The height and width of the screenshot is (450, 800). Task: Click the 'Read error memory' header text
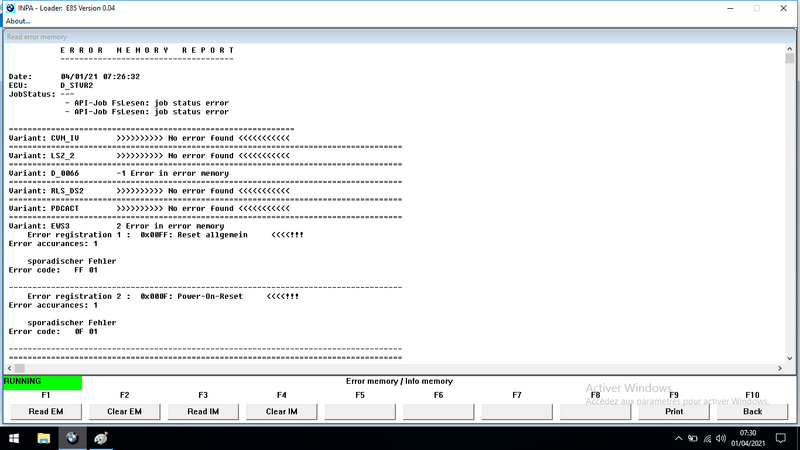(x=37, y=37)
